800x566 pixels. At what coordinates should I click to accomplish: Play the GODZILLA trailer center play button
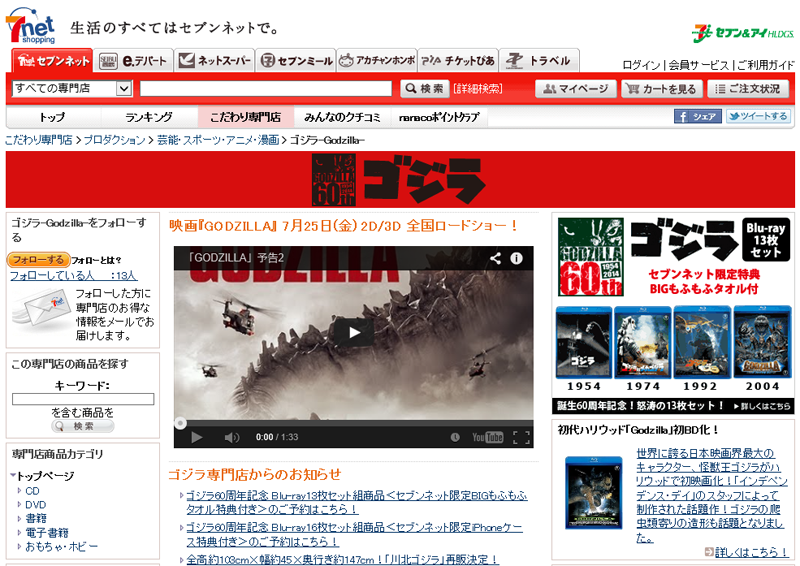[354, 333]
